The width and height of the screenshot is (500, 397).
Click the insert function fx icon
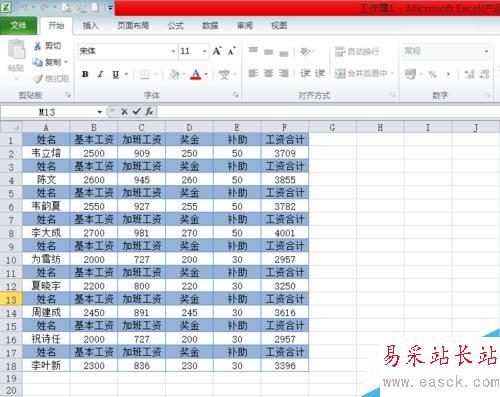pyautogui.click(x=149, y=112)
